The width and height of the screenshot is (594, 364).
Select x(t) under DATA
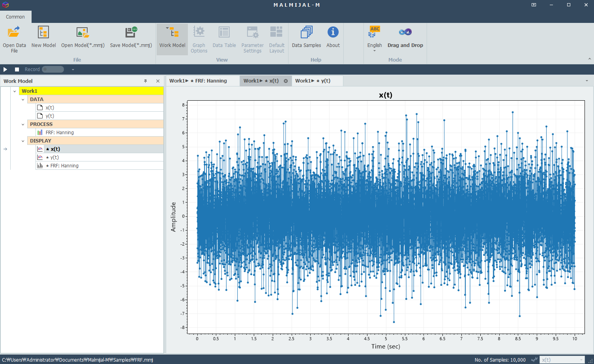tap(99, 107)
